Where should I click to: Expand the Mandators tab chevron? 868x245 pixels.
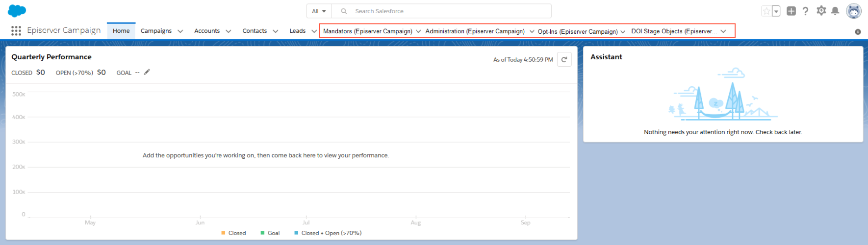(418, 31)
